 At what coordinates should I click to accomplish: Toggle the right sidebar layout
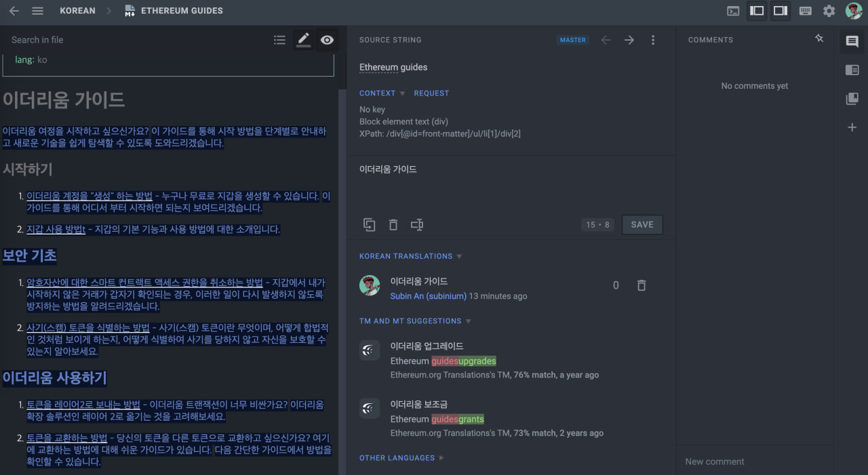781,11
